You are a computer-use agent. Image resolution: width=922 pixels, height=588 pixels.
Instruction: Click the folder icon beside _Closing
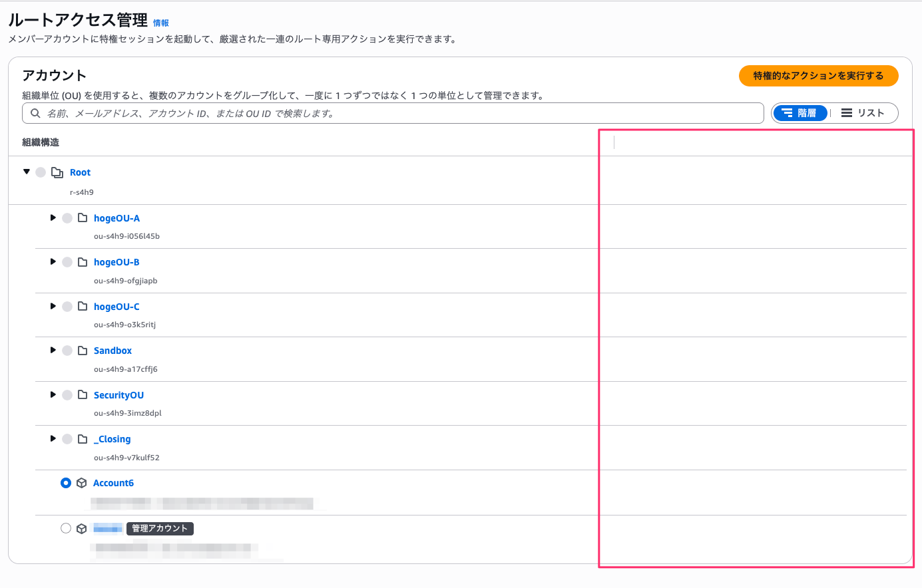(x=83, y=439)
